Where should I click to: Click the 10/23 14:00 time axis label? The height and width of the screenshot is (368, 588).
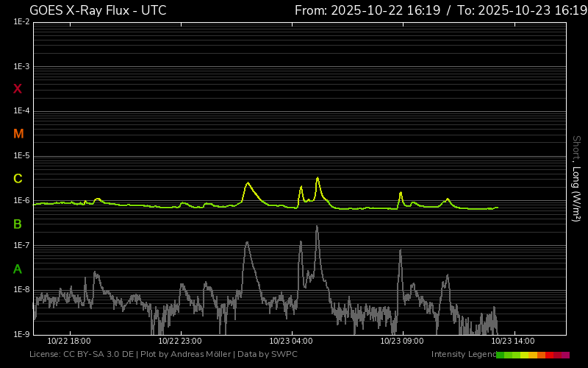pyautogui.click(x=513, y=342)
